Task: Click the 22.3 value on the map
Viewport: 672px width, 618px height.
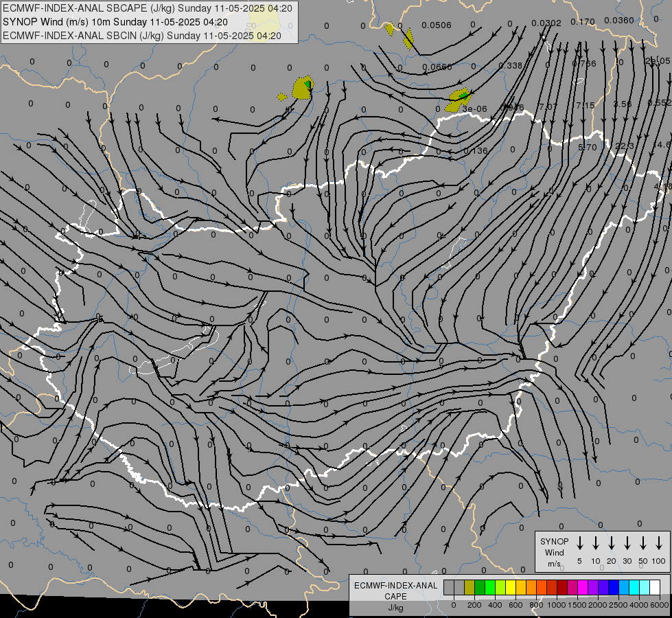Action: [x=625, y=146]
